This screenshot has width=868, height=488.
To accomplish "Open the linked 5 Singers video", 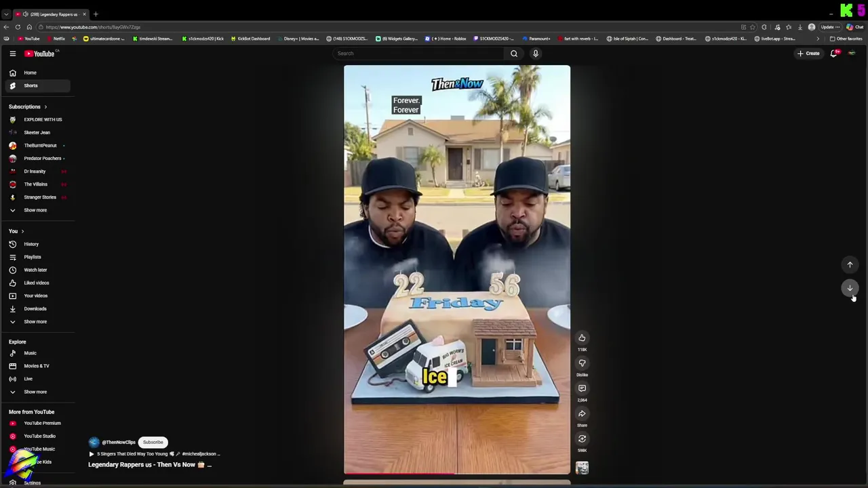I will (x=154, y=454).
